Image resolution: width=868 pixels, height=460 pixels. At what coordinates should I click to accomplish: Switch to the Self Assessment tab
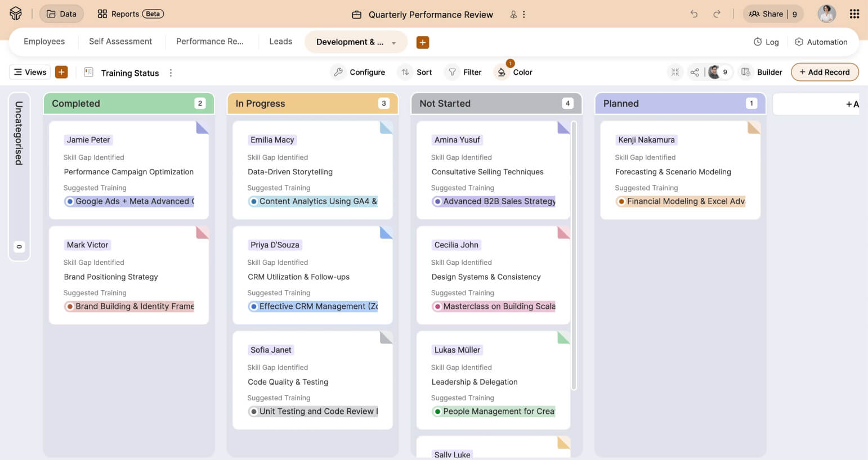point(120,42)
